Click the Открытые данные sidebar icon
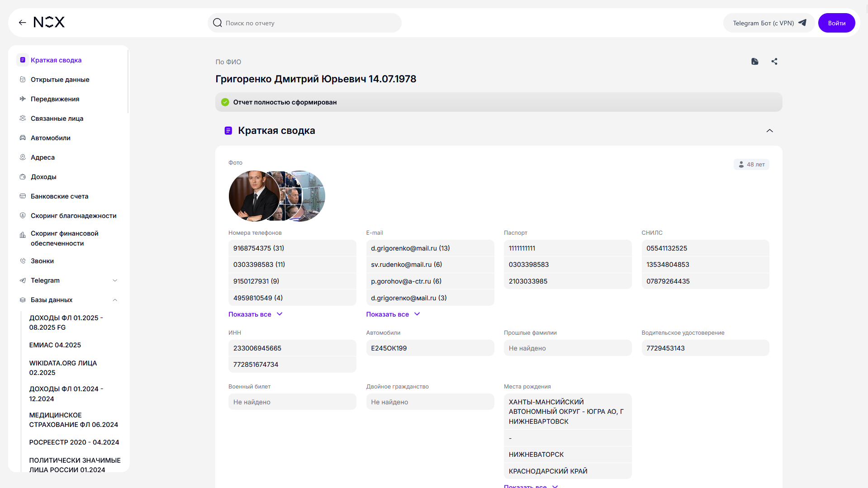 tap(23, 80)
